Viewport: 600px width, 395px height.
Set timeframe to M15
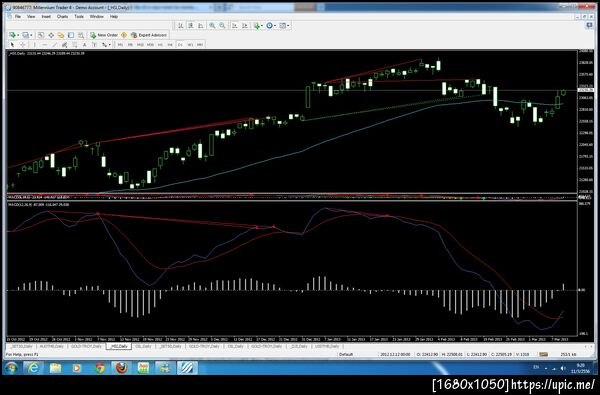pos(140,44)
